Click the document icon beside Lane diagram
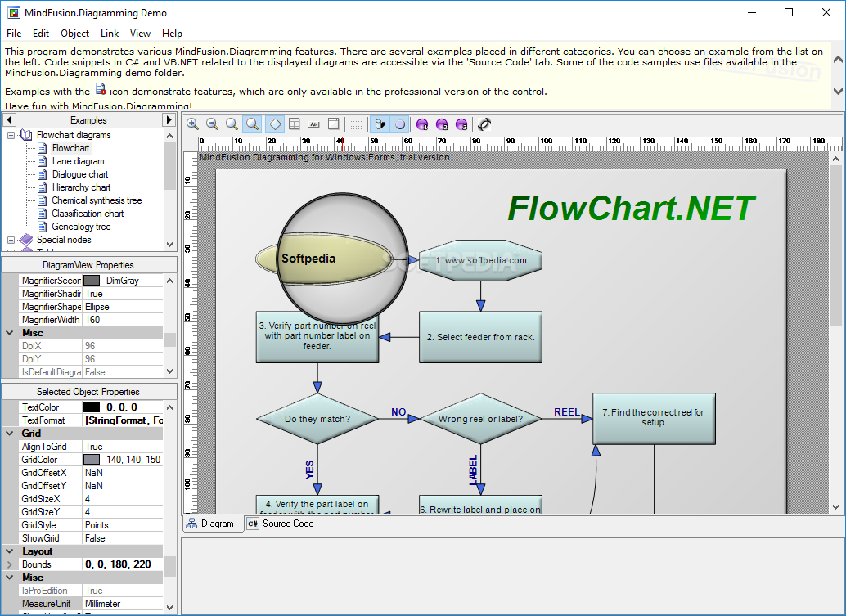This screenshot has width=846, height=616. (x=42, y=160)
